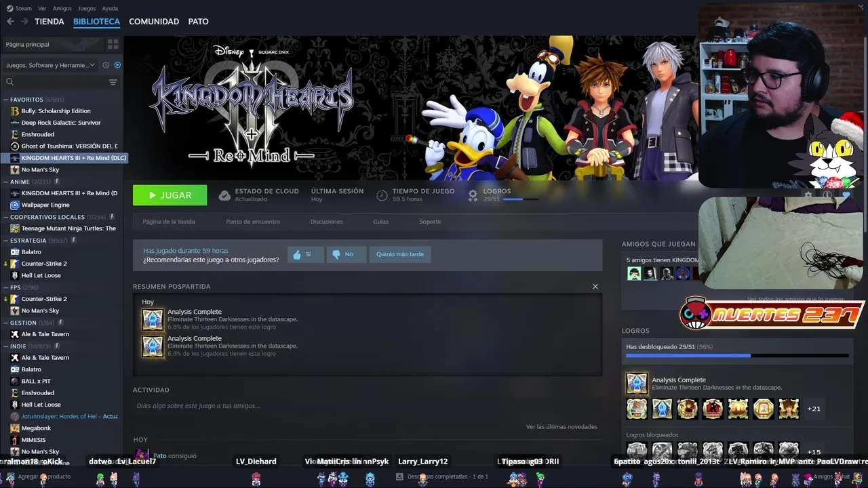Viewport: 868px width, 488px height.
Task: Open Soporte link
Action: tap(430, 222)
